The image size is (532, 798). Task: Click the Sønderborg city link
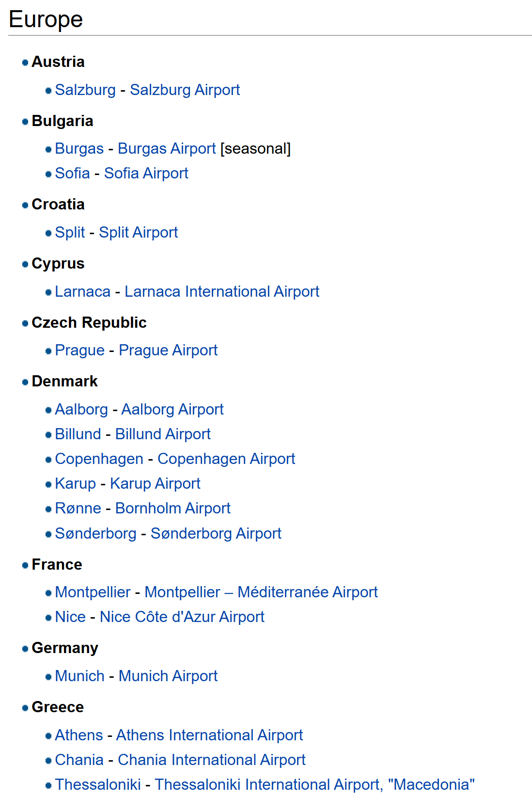pyautogui.click(x=95, y=534)
